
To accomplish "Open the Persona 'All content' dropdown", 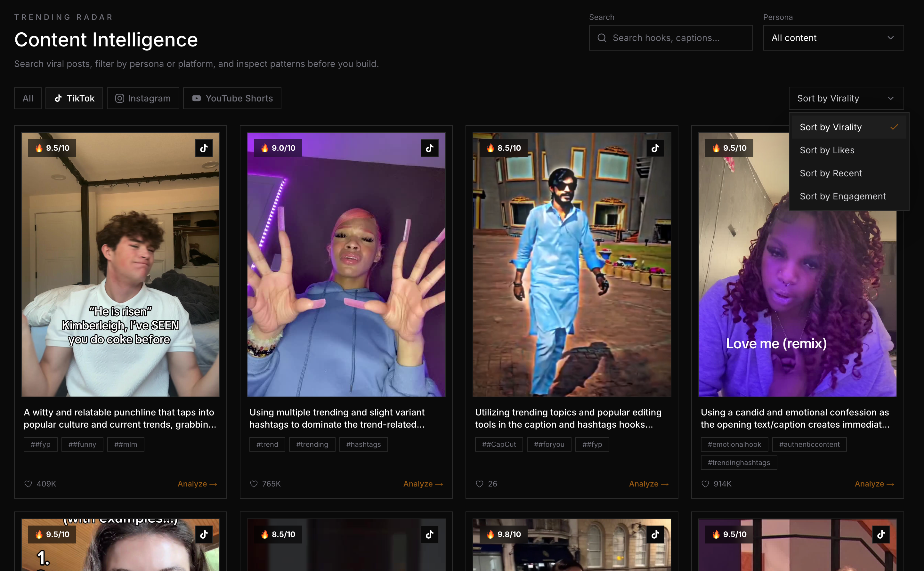I will pyautogui.click(x=833, y=38).
